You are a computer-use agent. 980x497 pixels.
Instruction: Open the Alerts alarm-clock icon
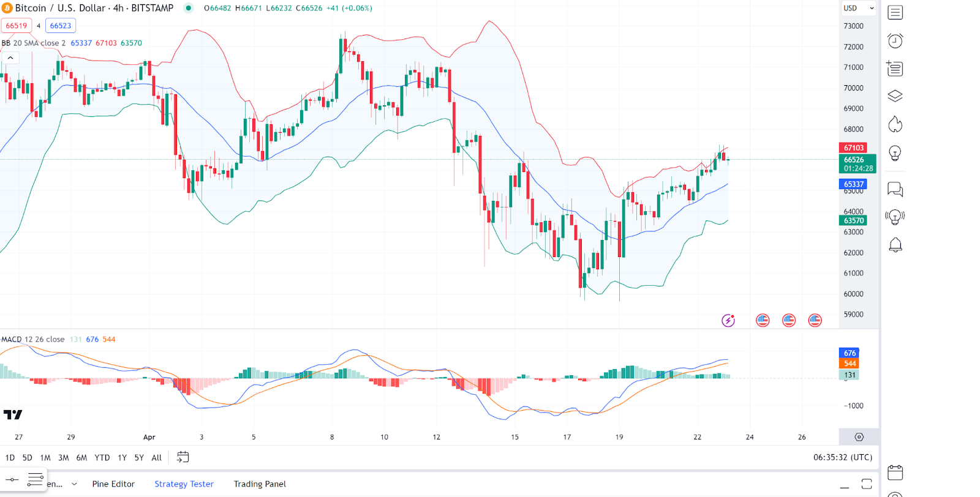pos(895,40)
